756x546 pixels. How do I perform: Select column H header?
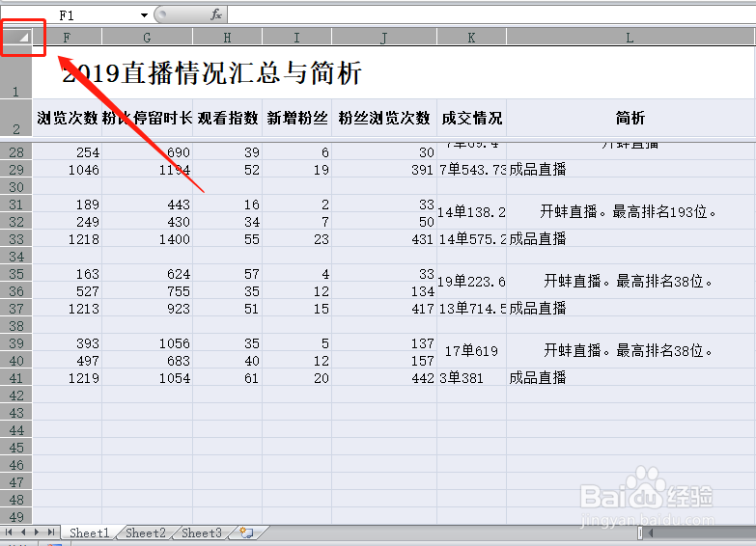point(227,37)
